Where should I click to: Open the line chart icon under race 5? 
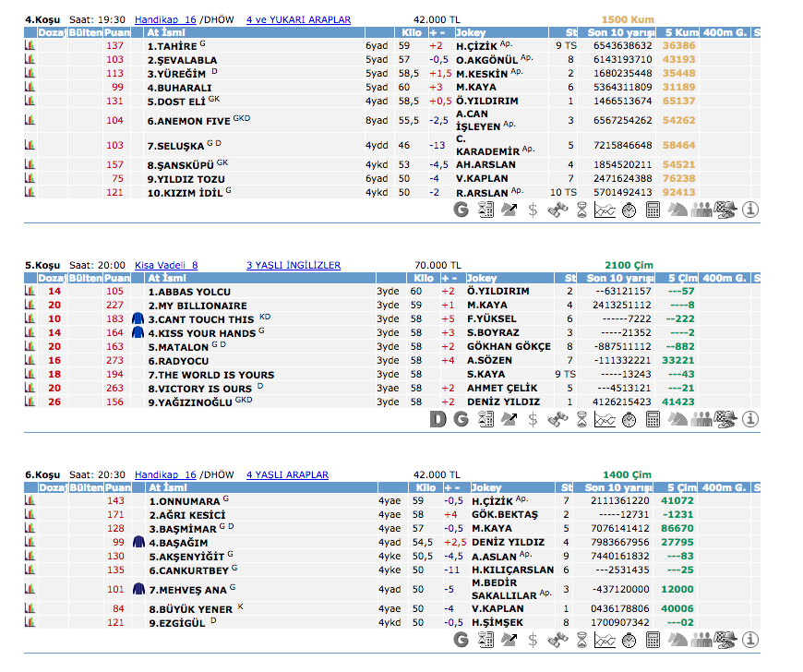tap(605, 420)
